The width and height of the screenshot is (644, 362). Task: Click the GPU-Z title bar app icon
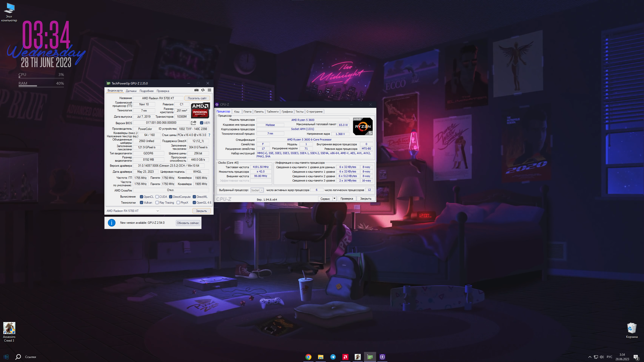click(x=108, y=83)
